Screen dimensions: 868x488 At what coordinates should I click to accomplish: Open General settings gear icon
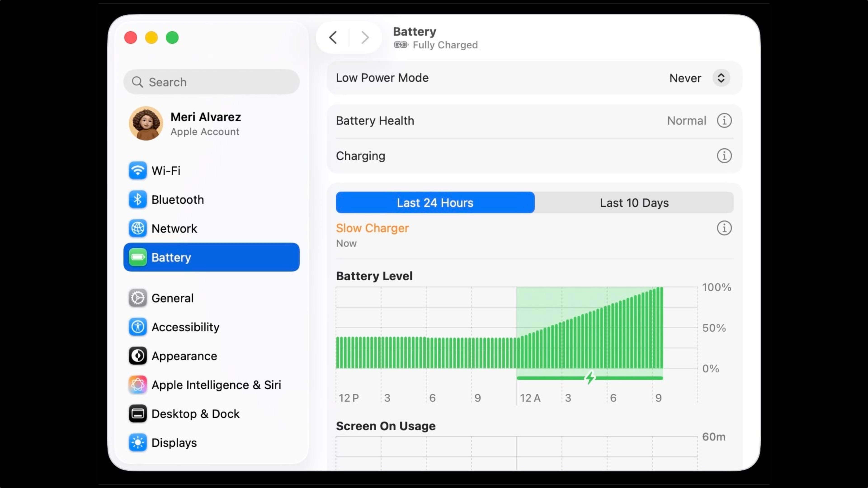click(138, 298)
